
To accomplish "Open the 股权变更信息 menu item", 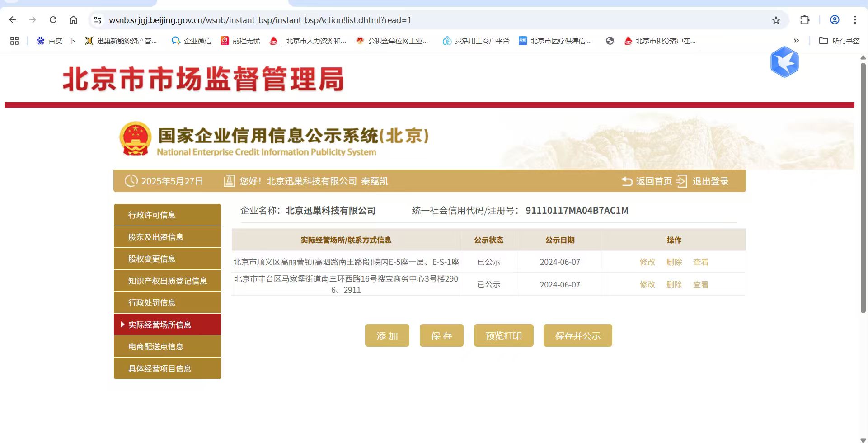I will (167, 259).
